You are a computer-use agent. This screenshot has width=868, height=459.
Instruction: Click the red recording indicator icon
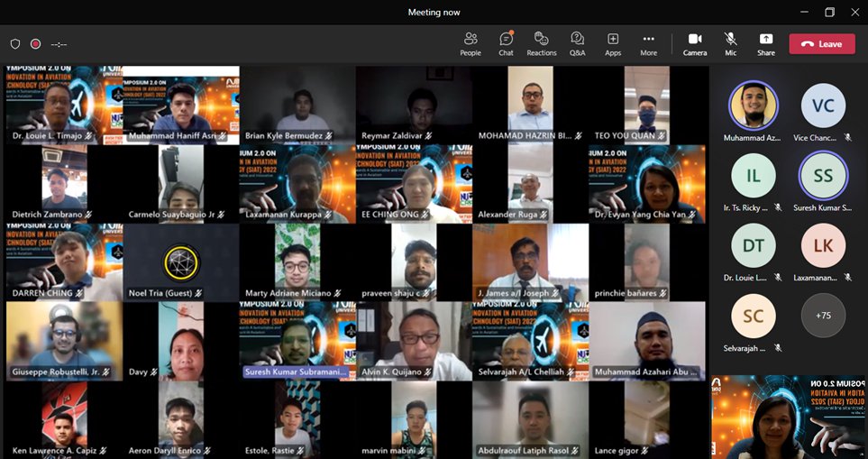click(x=36, y=43)
